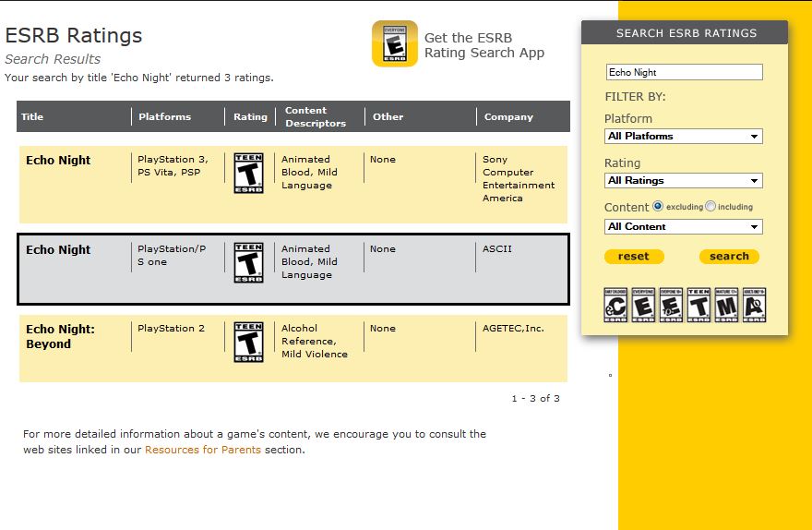This screenshot has width=812, height=530.
Task: Click 'PlayStation 2' platforms cell
Action: 171,329
